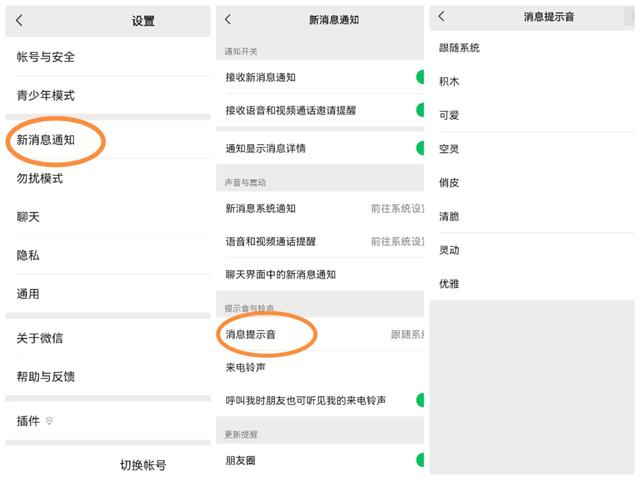Select 积木 notification sound

[x=532, y=81]
